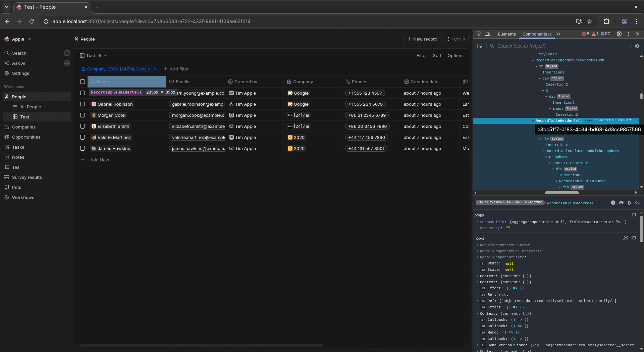Viewport: 644px width, 352px height.
Task: Click the view source code icon
Action: [x=637, y=203]
